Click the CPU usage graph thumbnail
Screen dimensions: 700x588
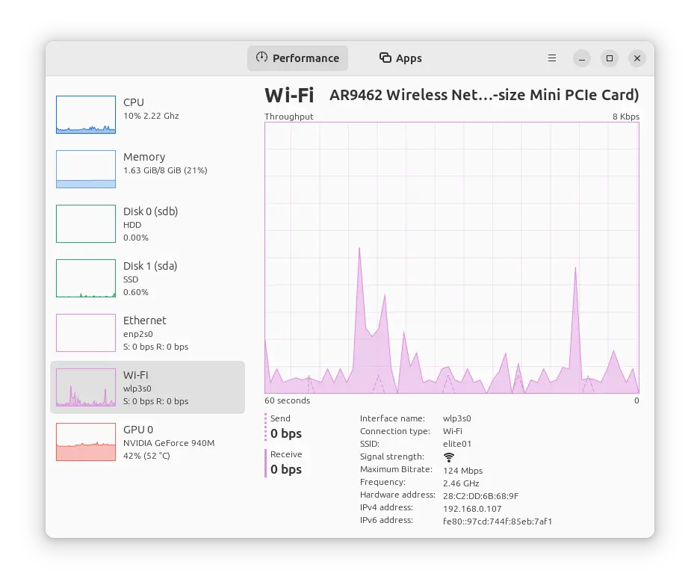point(86,114)
